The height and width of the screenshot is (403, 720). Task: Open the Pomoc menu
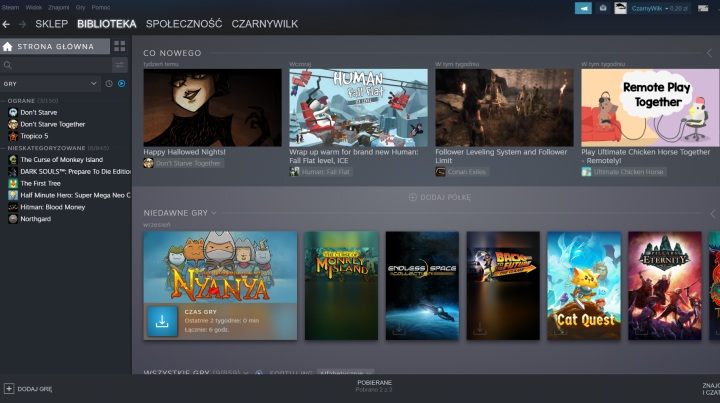101,7
